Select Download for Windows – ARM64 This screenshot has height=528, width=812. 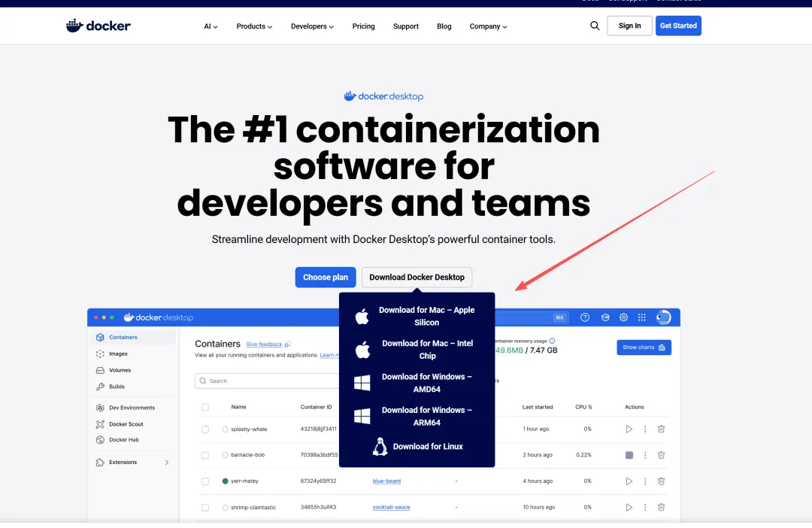[x=417, y=416]
